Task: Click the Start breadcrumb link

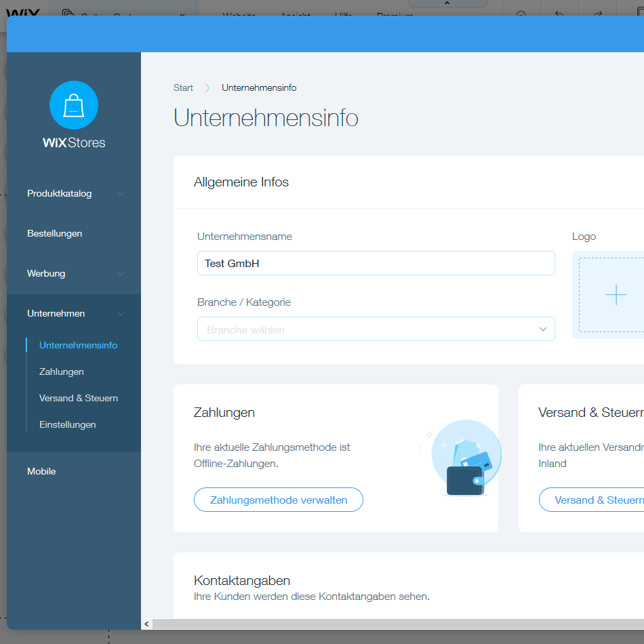Action: pos(183,88)
